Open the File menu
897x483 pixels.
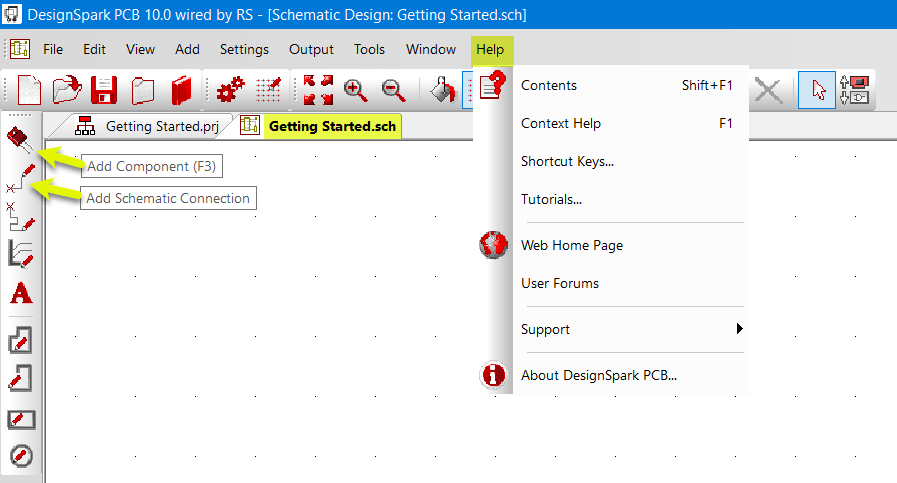[53, 49]
